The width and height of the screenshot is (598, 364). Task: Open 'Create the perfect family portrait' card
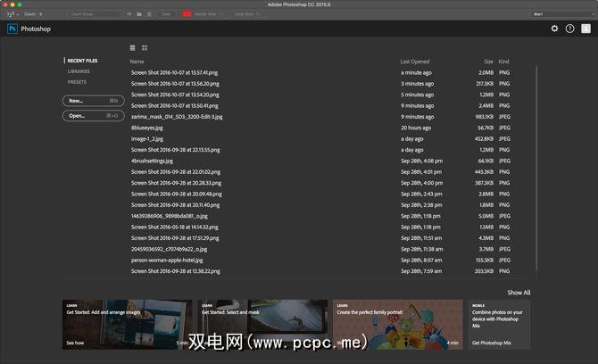click(398, 325)
